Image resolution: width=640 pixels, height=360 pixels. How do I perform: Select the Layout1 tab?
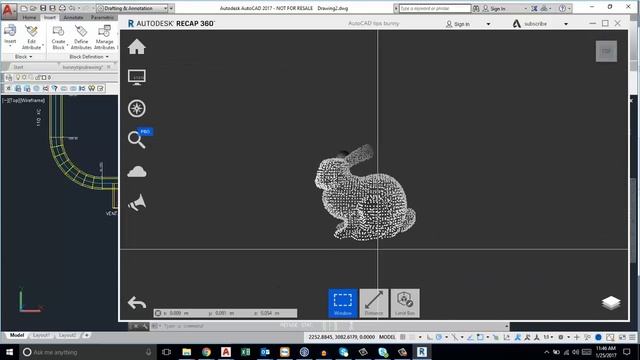[x=41, y=335]
